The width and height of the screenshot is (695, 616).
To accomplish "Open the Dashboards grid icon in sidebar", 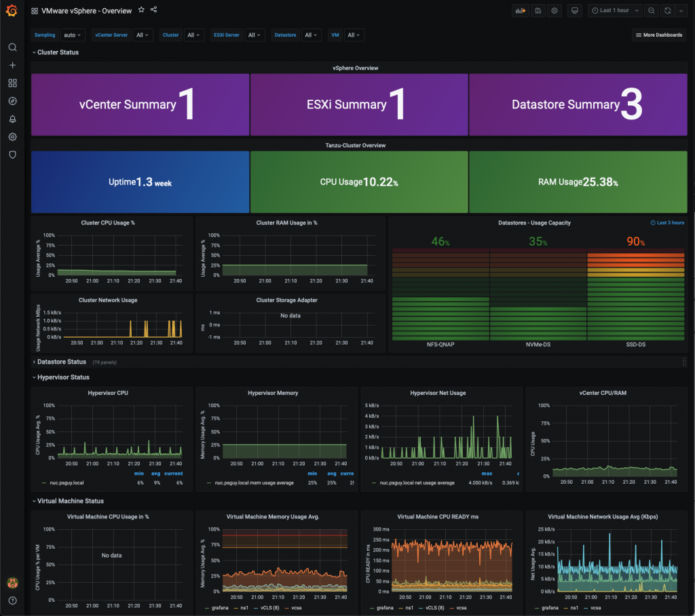I will pyautogui.click(x=12, y=83).
